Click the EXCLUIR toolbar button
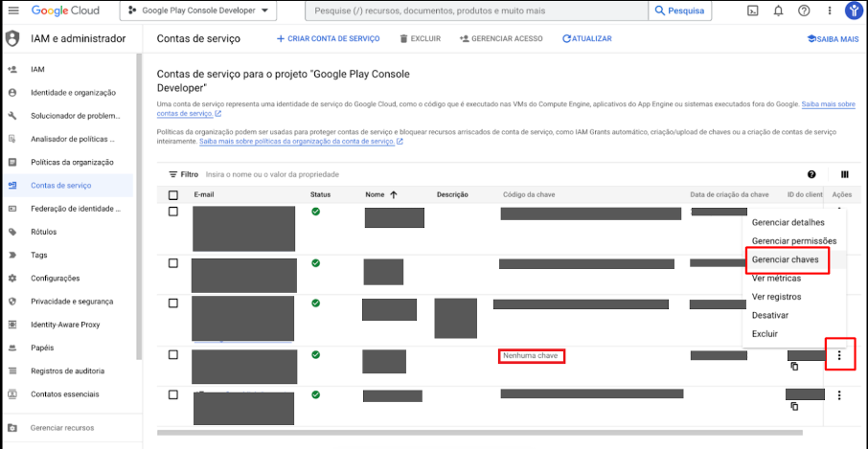868x449 pixels. 420,38
